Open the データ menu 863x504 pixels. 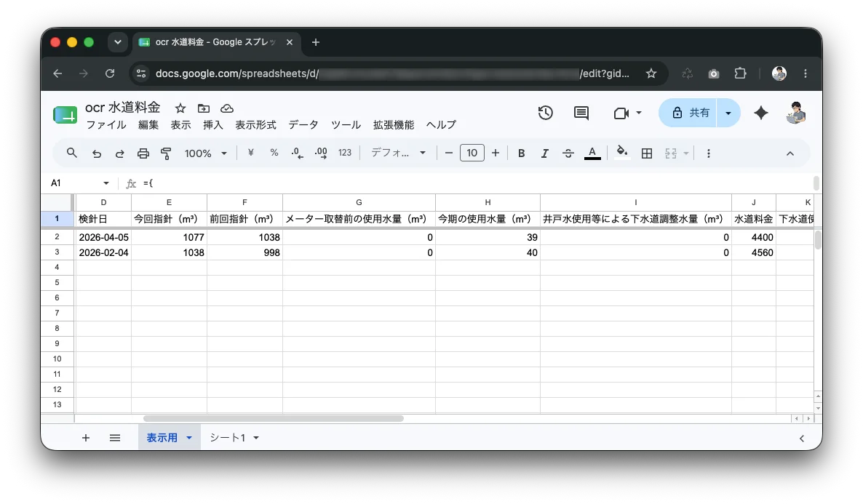pyautogui.click(x=303, y=125)
